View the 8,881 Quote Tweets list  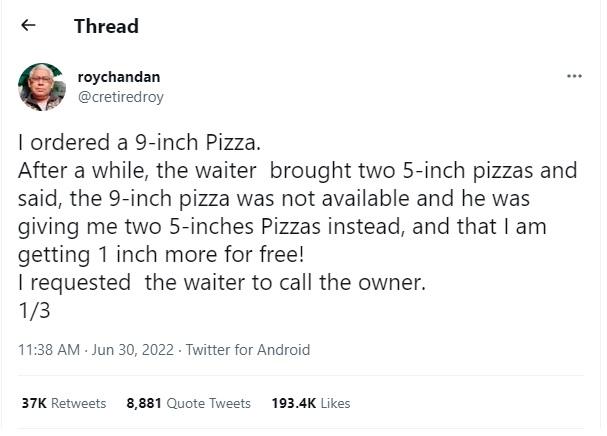[x=188, y=403]
